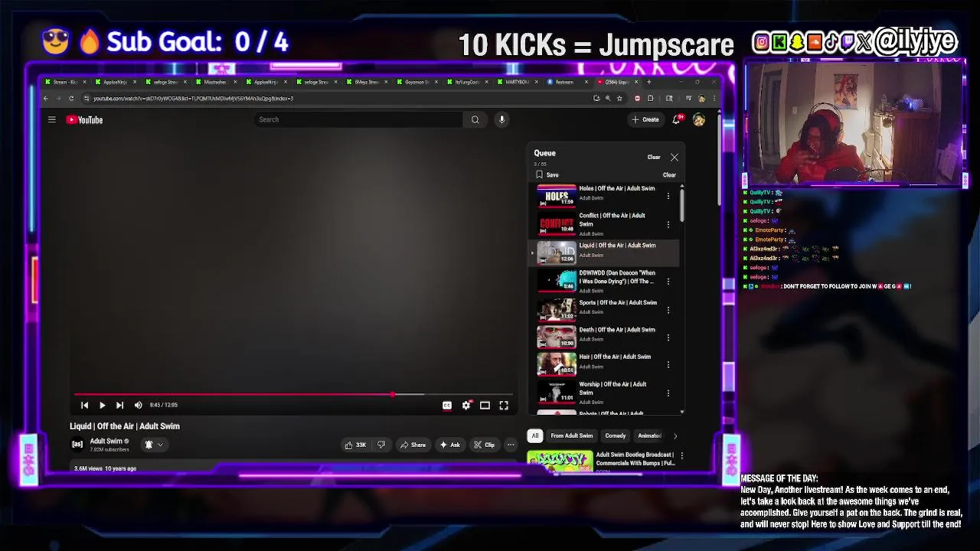
Task: Go to the YouTube home logo
Action: [x=84, y=119]
